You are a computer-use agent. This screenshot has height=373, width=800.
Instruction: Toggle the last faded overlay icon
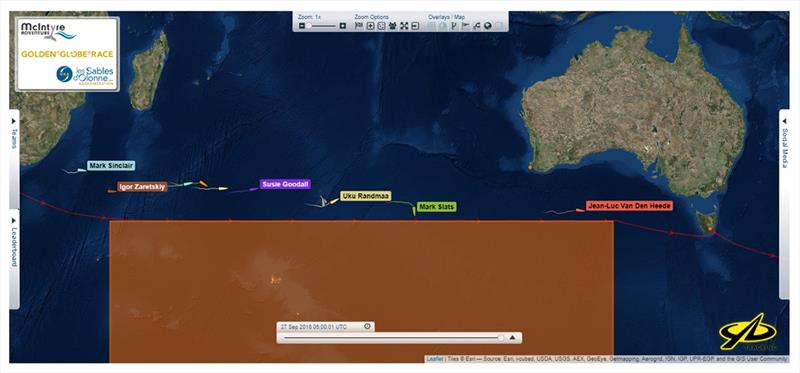[x=499, y=26]
